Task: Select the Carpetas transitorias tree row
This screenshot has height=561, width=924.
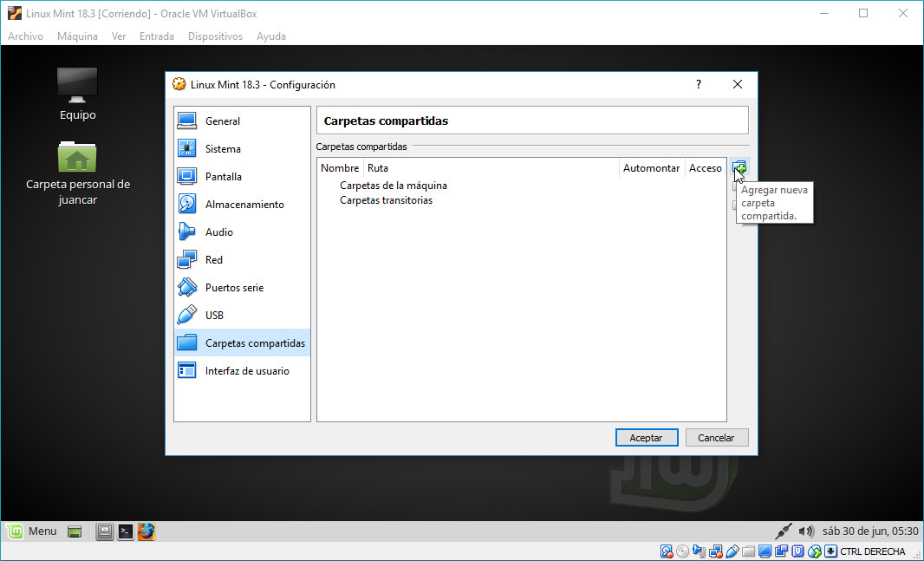Action: (x=386, y=200)
